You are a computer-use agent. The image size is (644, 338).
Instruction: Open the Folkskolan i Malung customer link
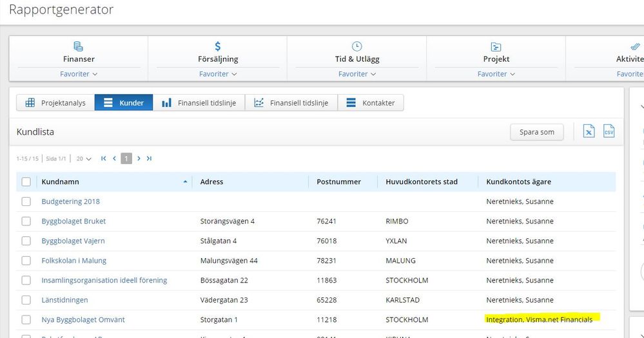(x=74, y=261)
